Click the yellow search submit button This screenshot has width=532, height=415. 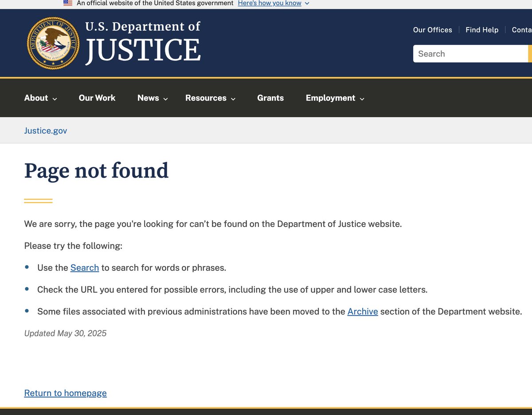pyautogui.click(x=531, y=54)
